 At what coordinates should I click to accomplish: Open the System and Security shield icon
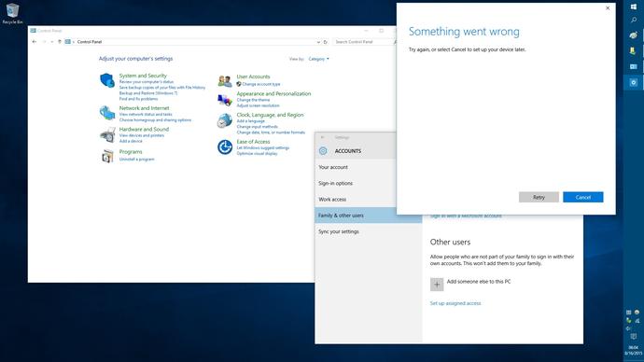pyautogui.click(x=107, y=80)
